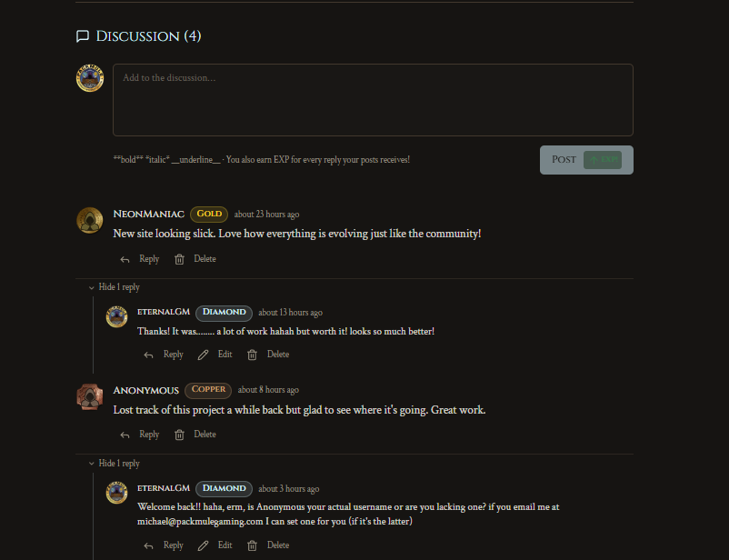729x560 pixels.
Task: Click Reply text on 3-hours-ago eternalGM reply
Action: click(x=174, y=545)
